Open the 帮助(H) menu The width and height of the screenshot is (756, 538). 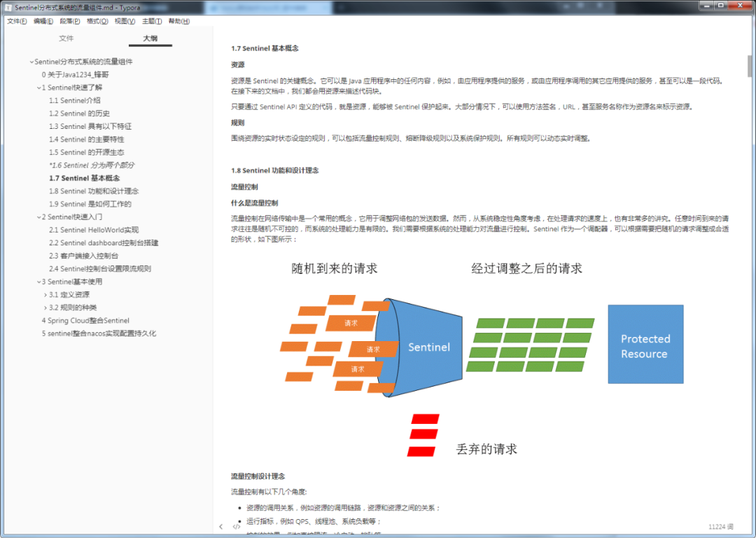[x=179, y=21]
